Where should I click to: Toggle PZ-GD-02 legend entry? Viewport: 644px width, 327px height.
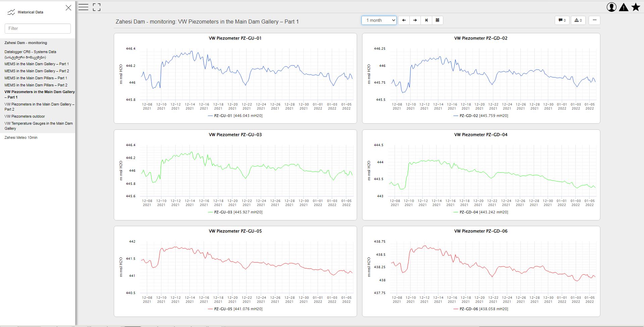[x=481, y=116]
